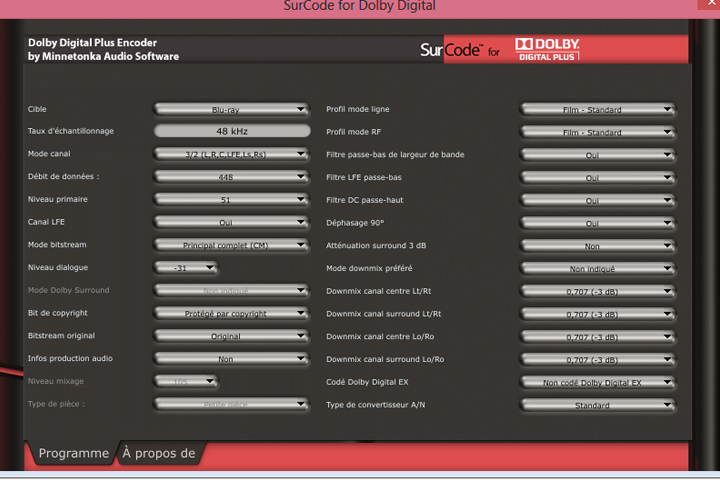720x480 pixels.
Task: Open the Infos production audio dropdown
Action: (x=232, y=359)
